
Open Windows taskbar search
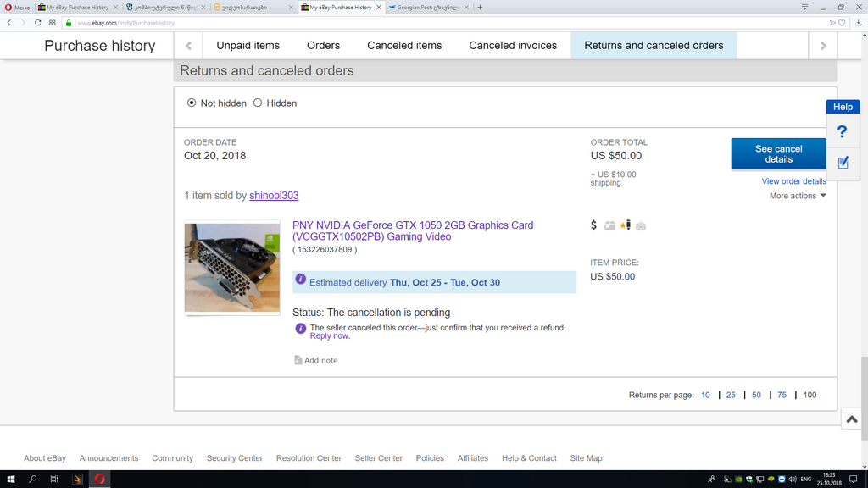pos(33,480)
